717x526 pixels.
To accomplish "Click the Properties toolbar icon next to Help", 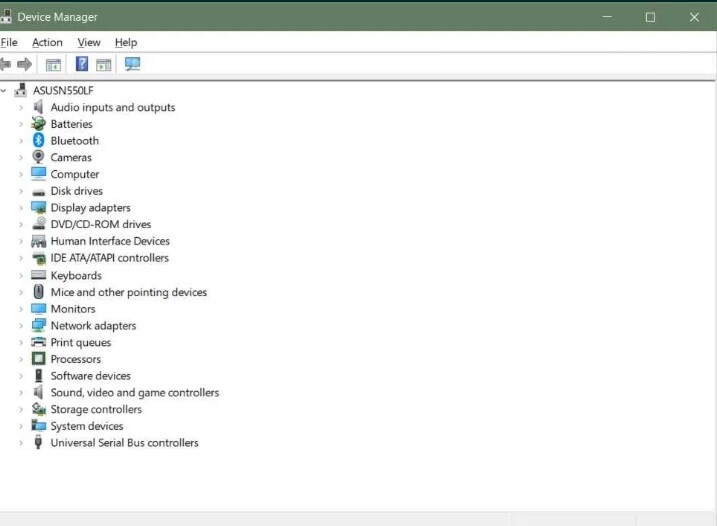I will (104, 65).
